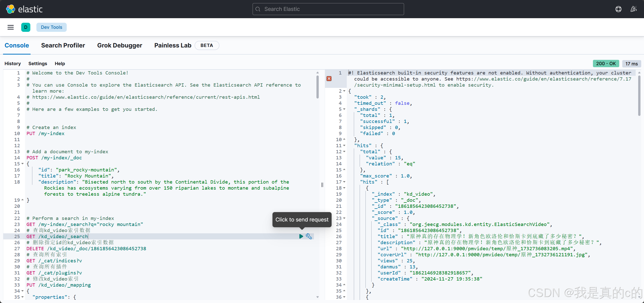644x303 pixels.
Task: Collapse the _source fold at response line 23
Action: 344,218
